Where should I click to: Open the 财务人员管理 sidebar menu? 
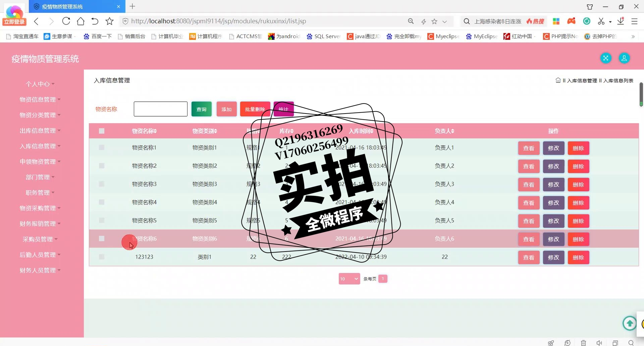point(40,270)
